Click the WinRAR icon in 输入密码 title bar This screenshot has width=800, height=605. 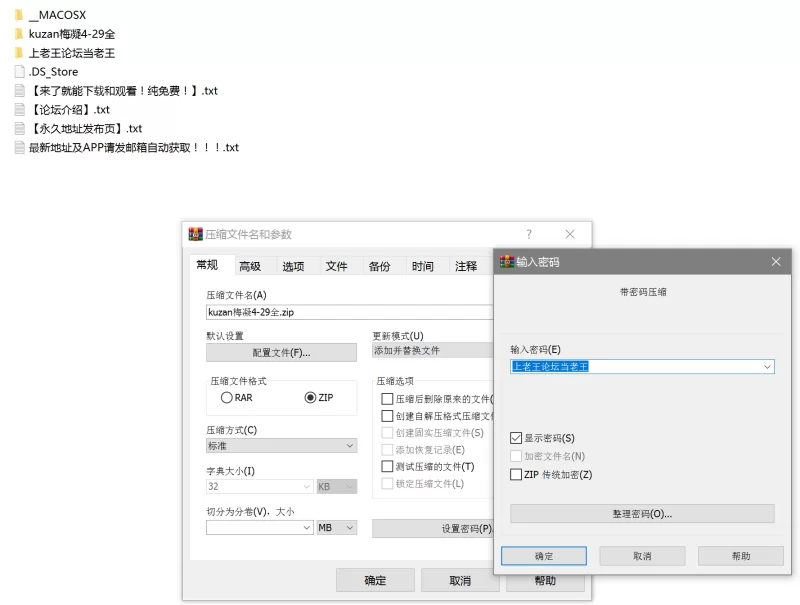coord(507,262)
